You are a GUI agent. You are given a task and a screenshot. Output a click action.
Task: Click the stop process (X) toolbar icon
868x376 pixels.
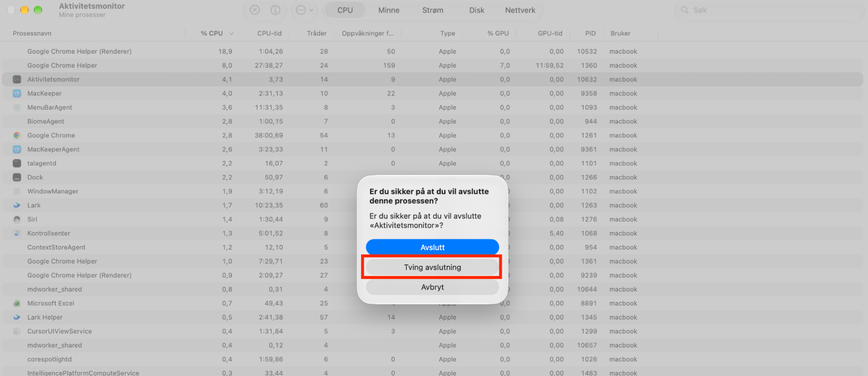coord(255,10)
